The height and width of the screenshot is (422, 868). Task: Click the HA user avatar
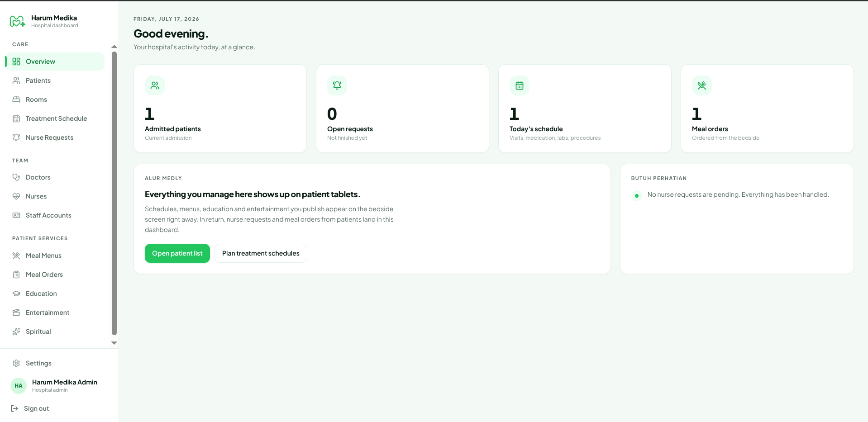19,386
